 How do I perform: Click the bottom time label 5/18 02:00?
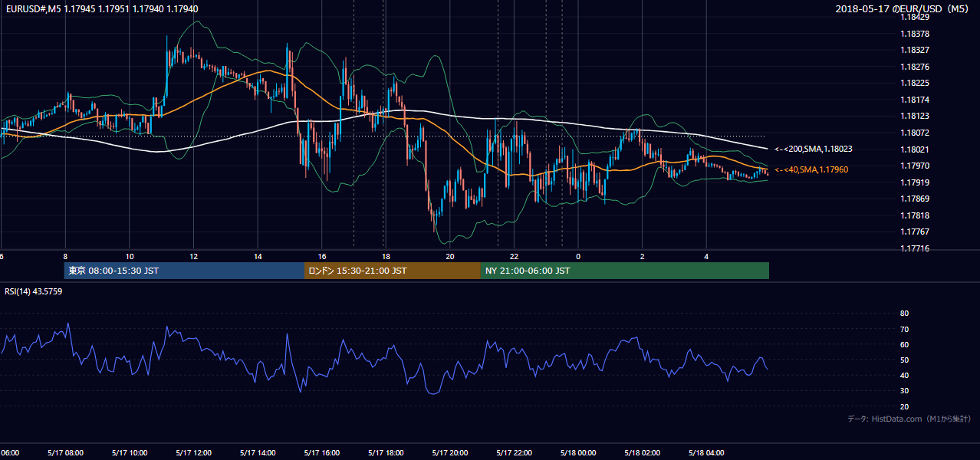pos(643,452)
